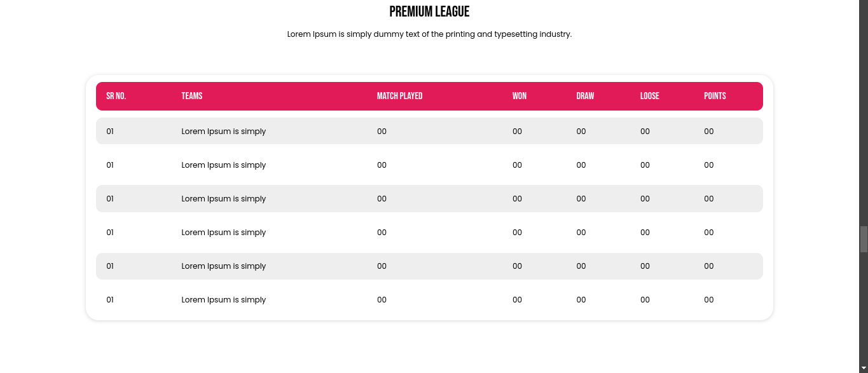Click the serial number in the second row

(x=110, y=165)
